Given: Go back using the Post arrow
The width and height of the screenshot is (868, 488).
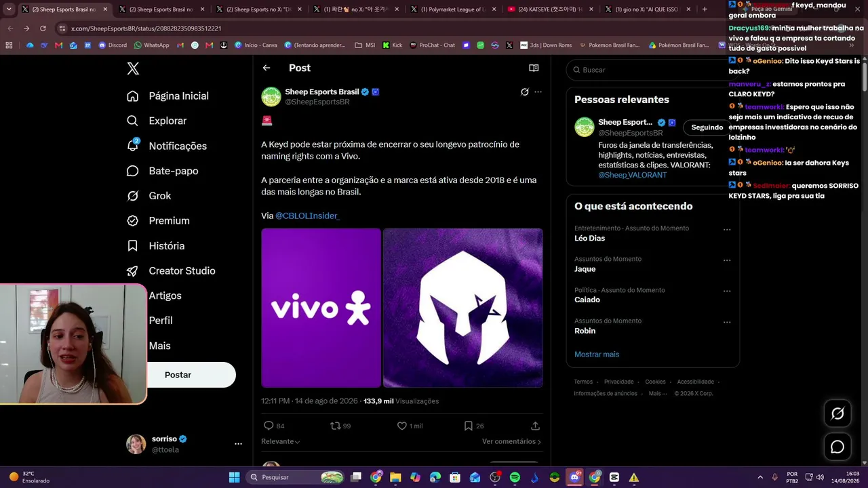Looking at the screenshot, I should 267,68.
